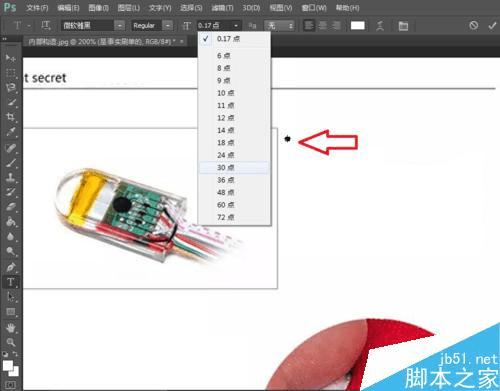This screenshot has width=500, height=391.
Task: Select the Pen tool
Action: point(10,267)
